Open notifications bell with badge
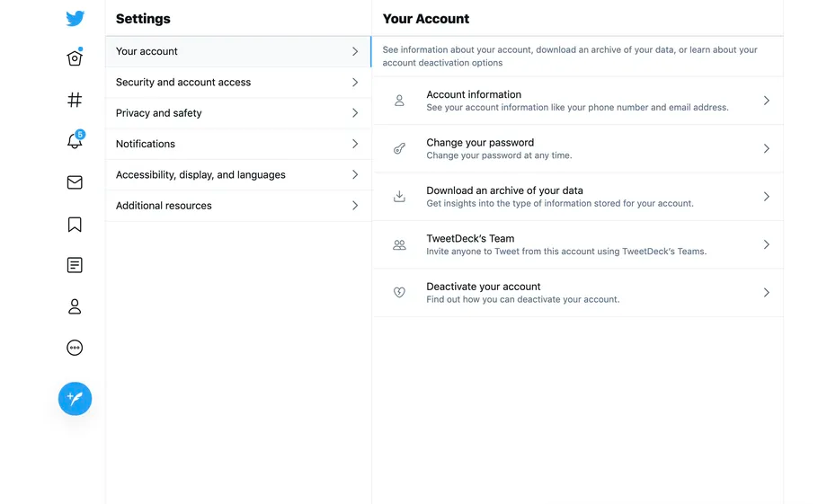 75,141
